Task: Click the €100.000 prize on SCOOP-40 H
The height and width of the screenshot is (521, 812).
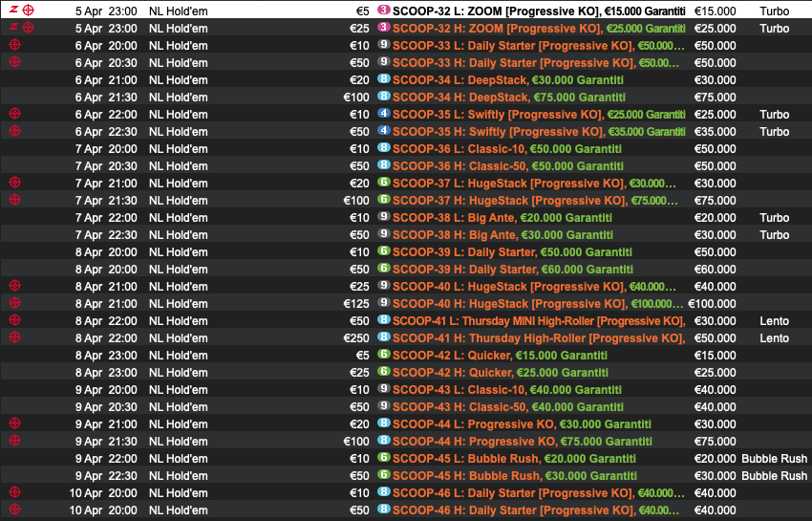Action: tap(712, 304)
